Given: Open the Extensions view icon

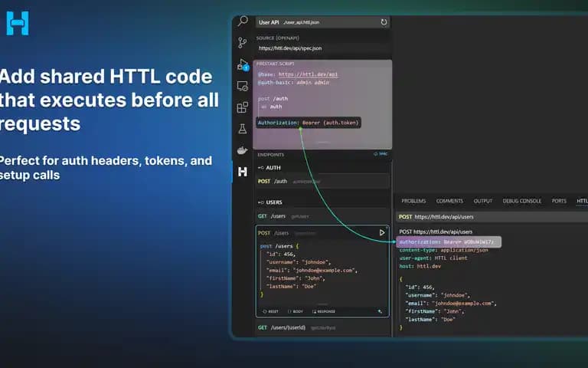Looking at the screenshot, I should click(243, 107).
